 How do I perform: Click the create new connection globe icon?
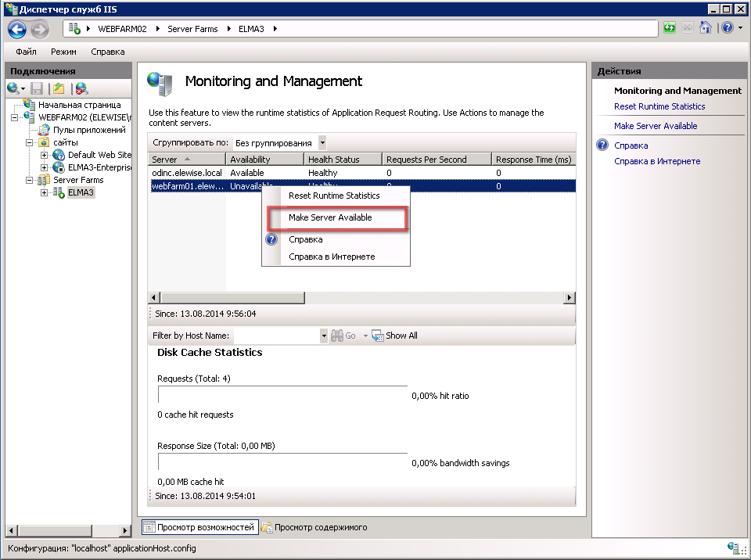click(x=13, y=88)
